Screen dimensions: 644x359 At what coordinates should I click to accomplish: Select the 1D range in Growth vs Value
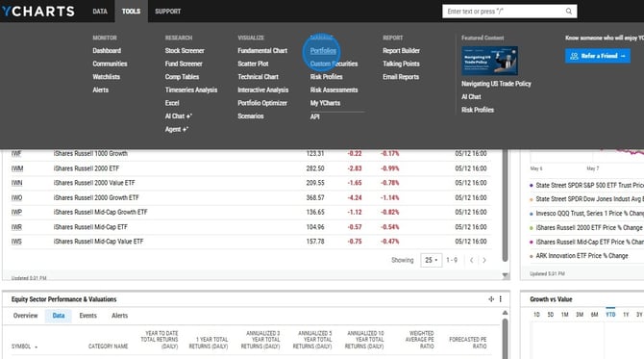tap(536, 315)
